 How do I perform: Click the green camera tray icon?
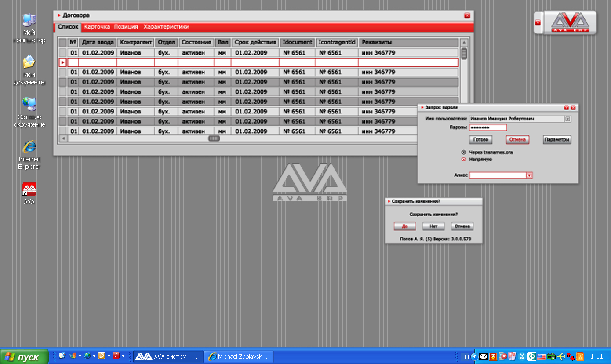[x=551, y=357]
